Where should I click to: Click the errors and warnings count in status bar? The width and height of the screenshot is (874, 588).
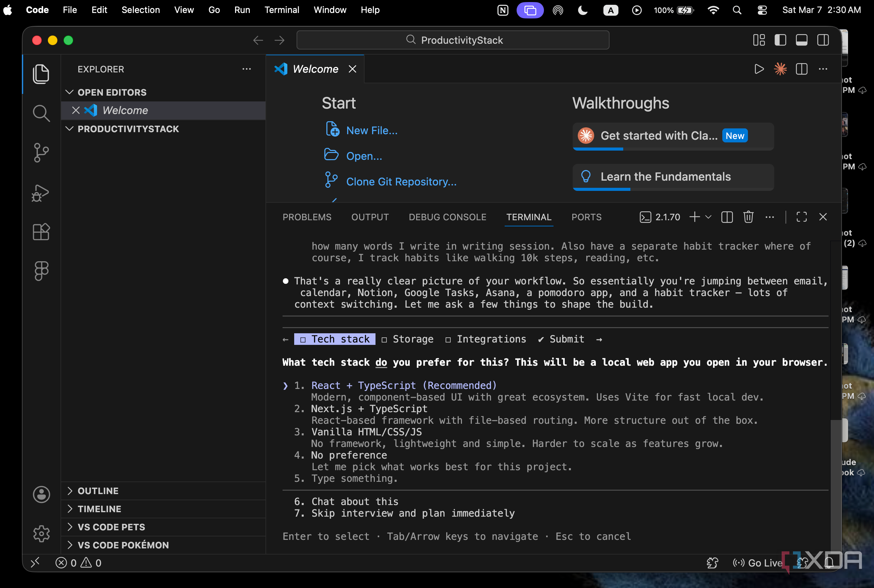[79, 562]
